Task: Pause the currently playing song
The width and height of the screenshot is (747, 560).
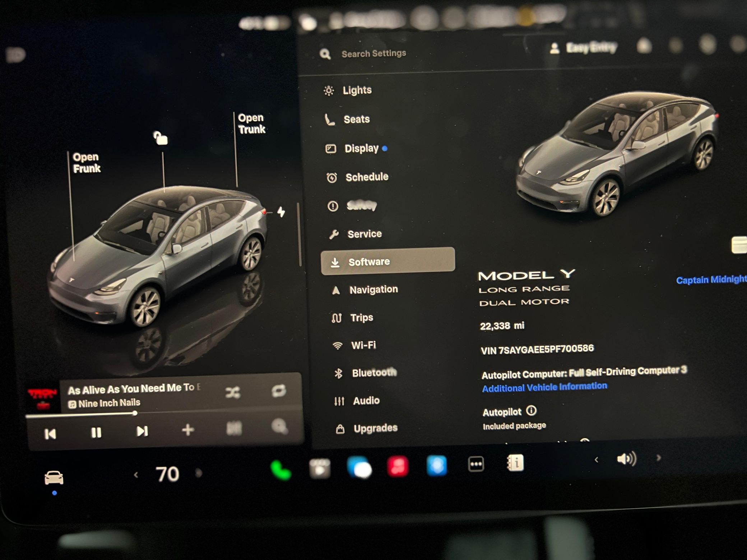Action: tap(96, 433)
